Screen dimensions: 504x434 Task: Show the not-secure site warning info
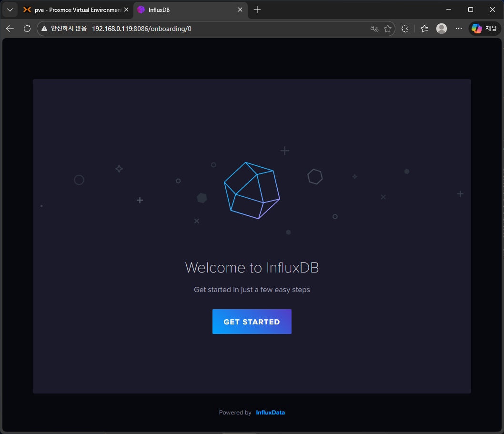click(64, 29)
